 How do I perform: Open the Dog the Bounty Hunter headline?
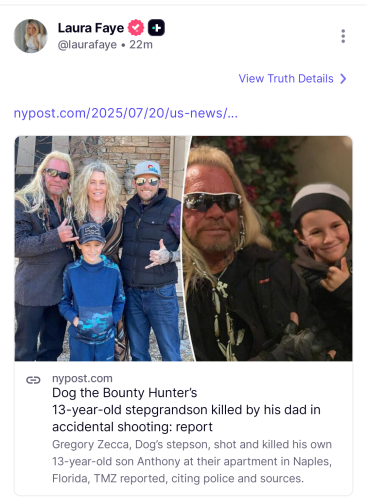186,410
